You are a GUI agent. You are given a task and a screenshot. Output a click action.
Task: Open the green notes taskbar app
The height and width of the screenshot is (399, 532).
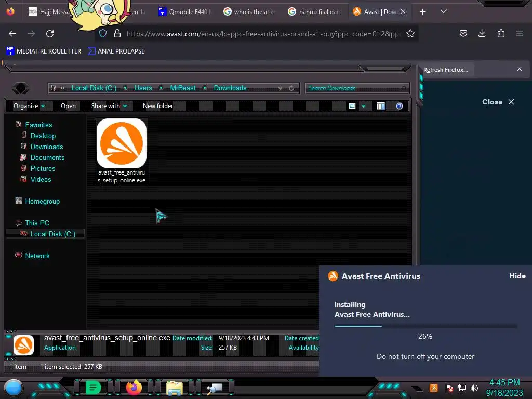pyautogui.click(x=93, y=388)
